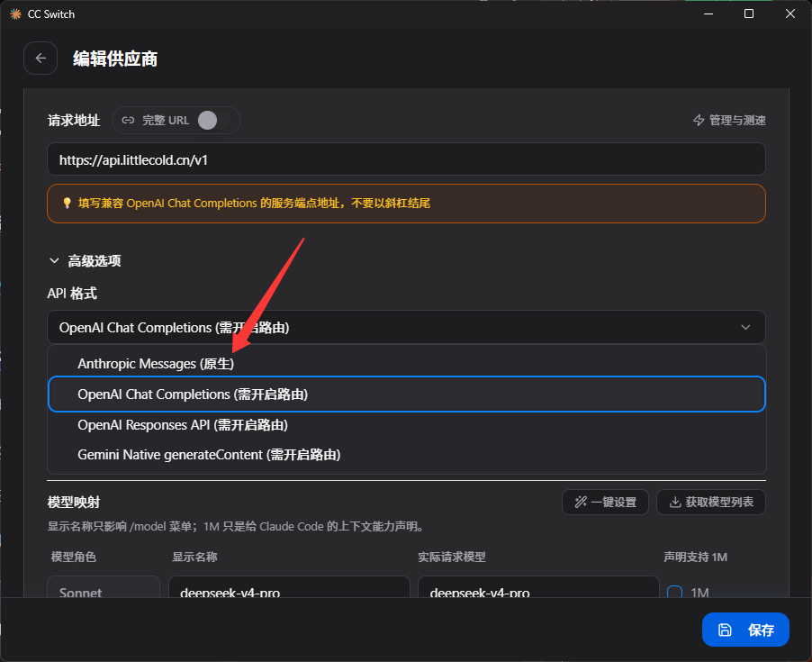Select Anthropic Messages (原生) option
Viewport: 812px width, 662px height.
tap(406, 364)
